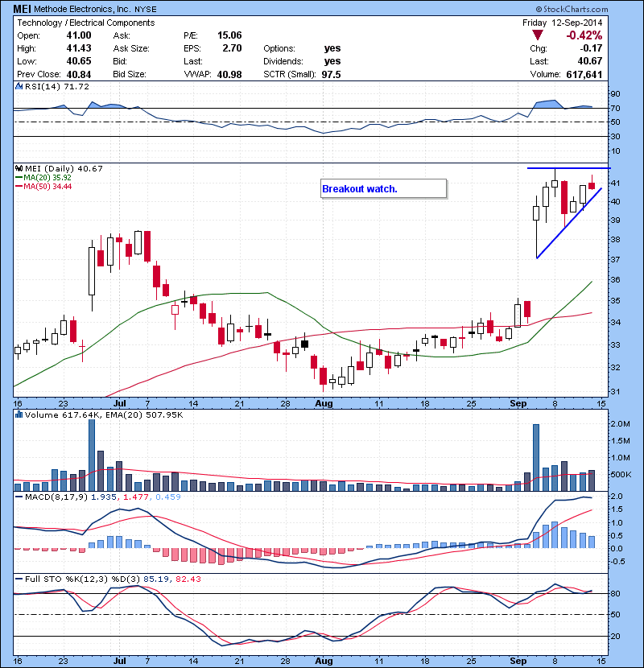644x668 pixels.
Task: Click the MACD(8,17,9) panel legend icon
Action: (19, 497)
